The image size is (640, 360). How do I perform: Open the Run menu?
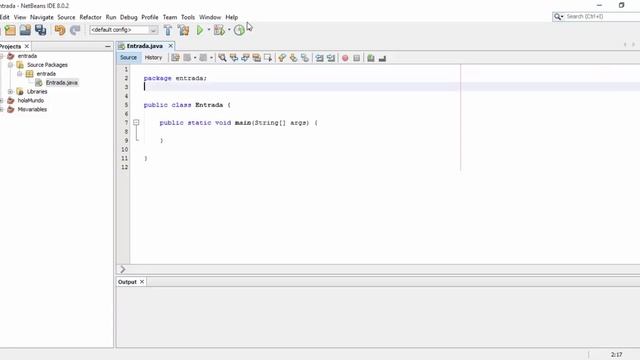(111, 17)
